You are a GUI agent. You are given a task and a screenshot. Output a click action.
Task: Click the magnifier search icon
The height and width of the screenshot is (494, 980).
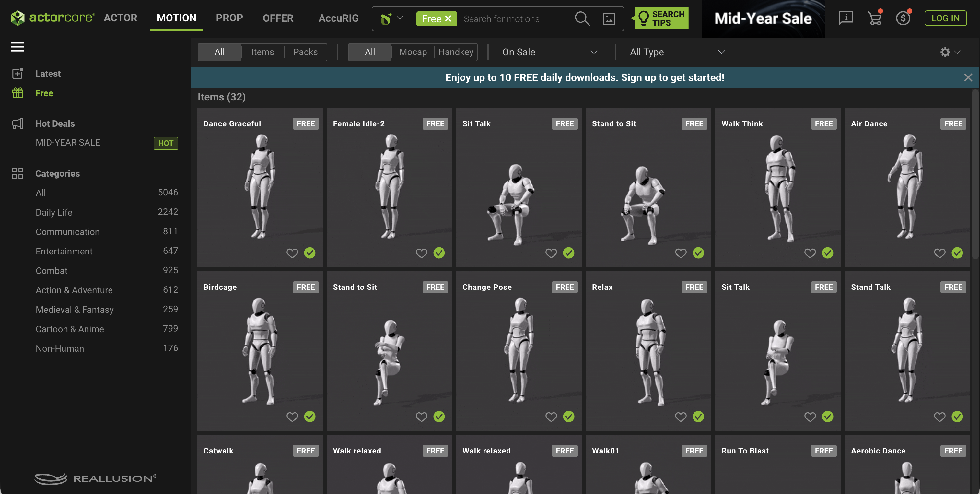(582, 19)
